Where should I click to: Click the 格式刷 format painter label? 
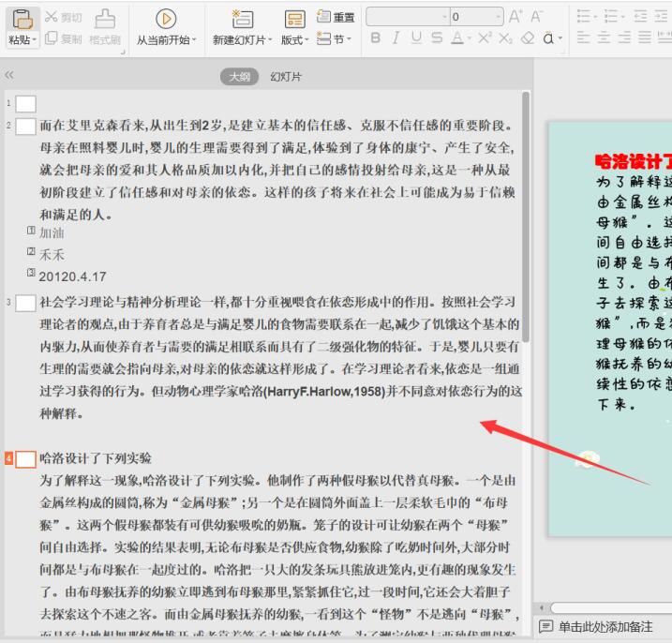[x=105, y=40]
